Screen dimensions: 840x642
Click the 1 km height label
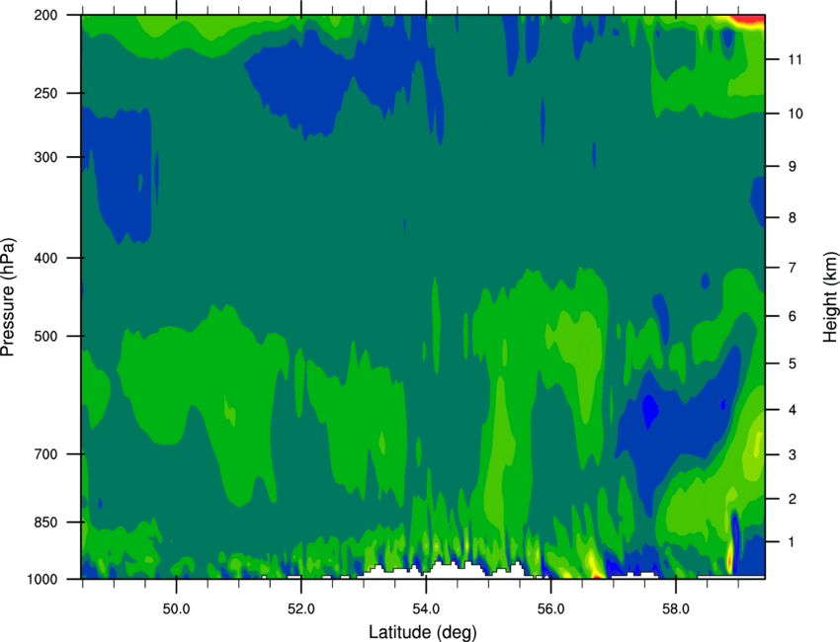[x=793, y=542]
